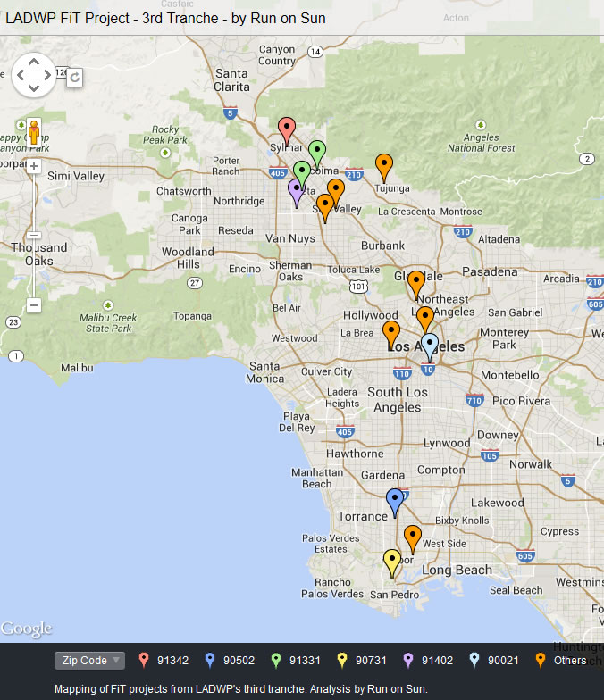
Task: Click the green marker next to Interstate 405 shield
Action: [302, 173]
